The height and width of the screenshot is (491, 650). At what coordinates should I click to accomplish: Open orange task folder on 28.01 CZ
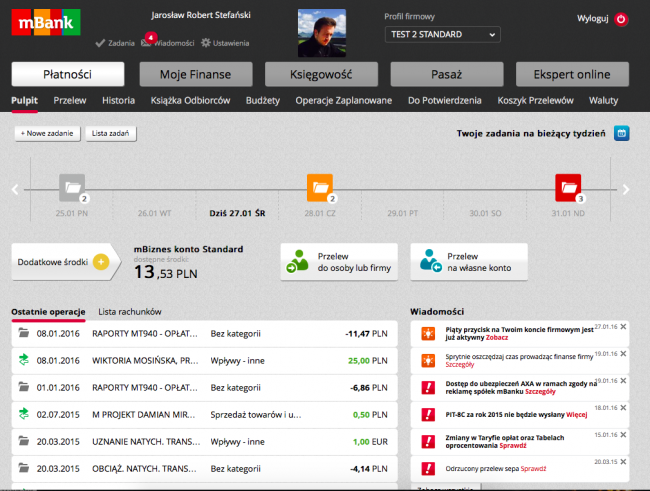[x=320, y=188]
